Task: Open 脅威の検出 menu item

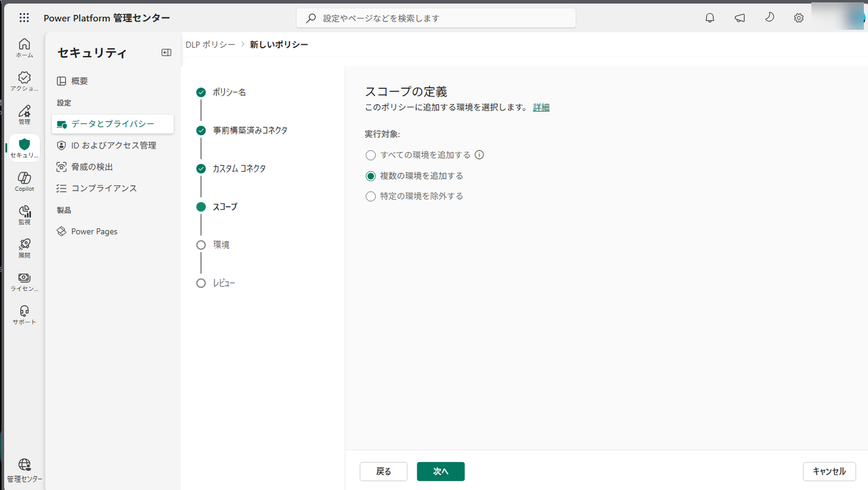Action: (x=113, y=167)
